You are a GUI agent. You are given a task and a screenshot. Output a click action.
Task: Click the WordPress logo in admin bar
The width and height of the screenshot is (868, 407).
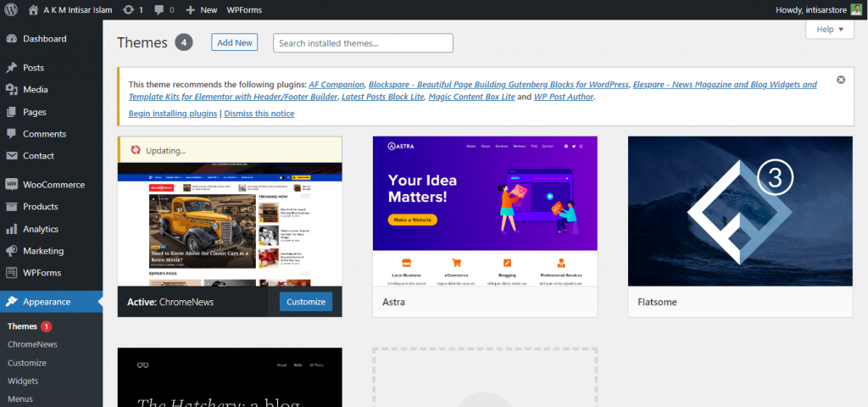pos(10,10)
